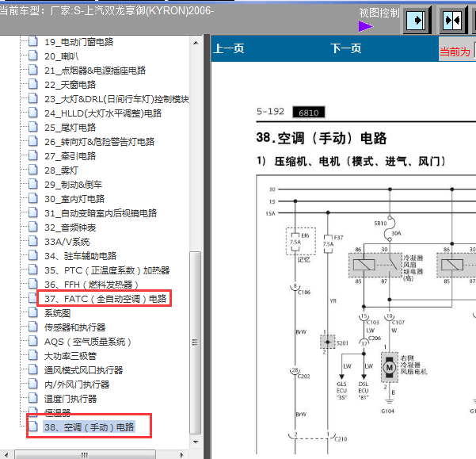Click horizontal scrollbar left arrow
This screenshot has width=476, height=459.
[x=6, y=455]
